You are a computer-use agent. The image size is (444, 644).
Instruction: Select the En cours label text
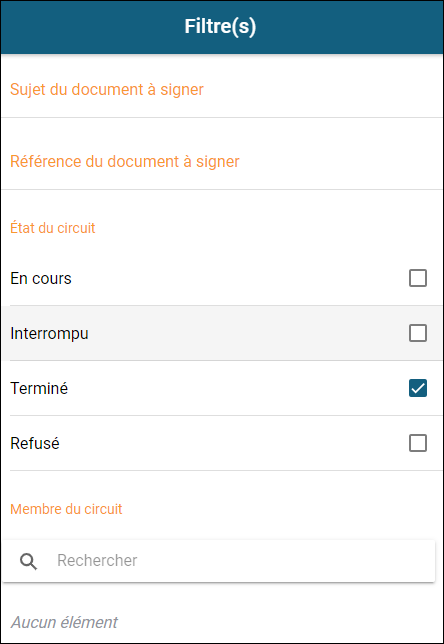click(41, 278)
